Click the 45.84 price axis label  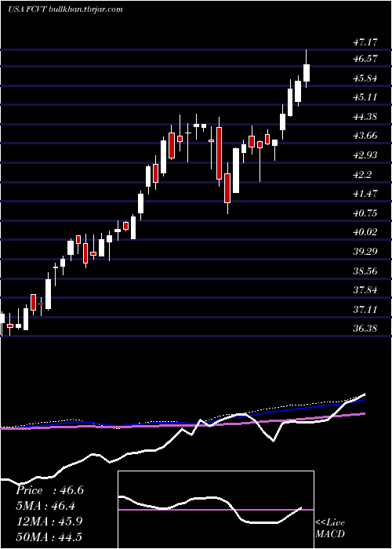365,78
